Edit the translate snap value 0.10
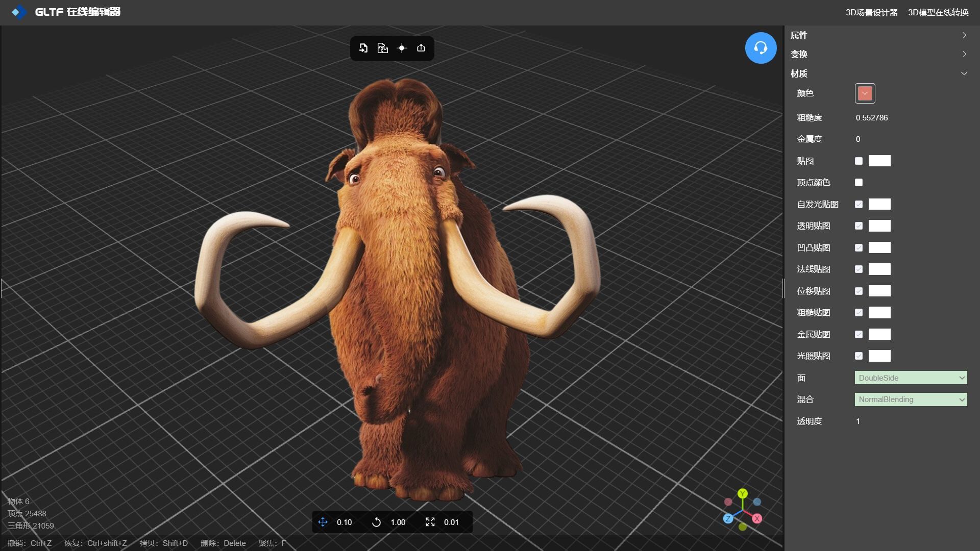This screenshot has width=980, height=551. pos(344,522)
